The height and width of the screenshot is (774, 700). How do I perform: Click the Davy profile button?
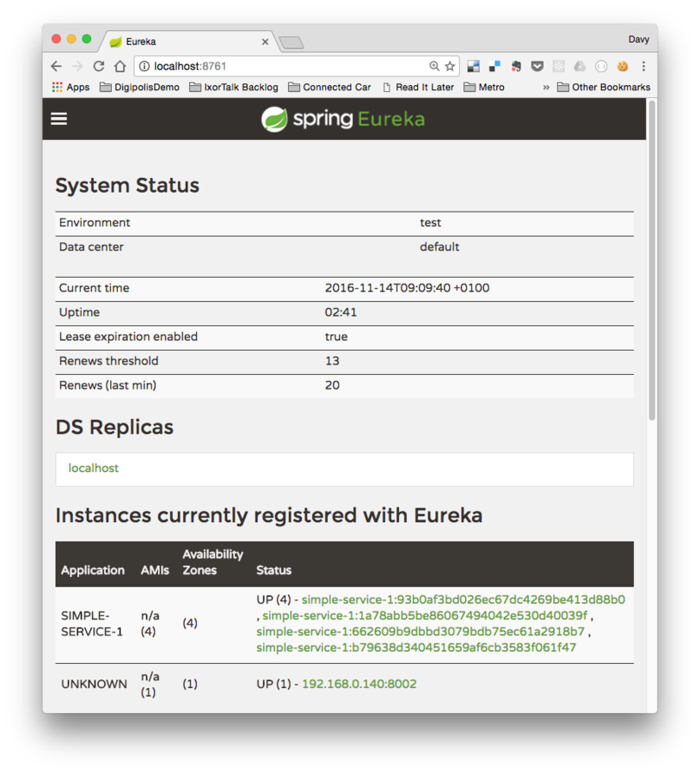(x=639, y=40)
